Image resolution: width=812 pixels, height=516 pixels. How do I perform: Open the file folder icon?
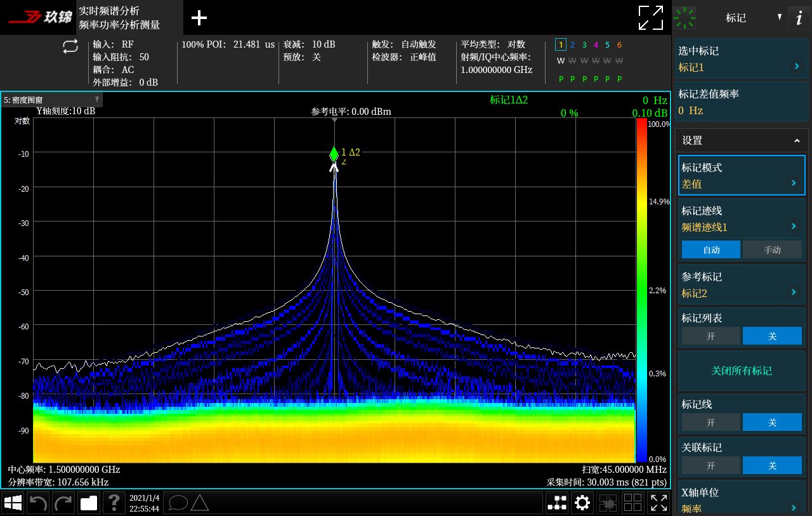tap(89, 503)
